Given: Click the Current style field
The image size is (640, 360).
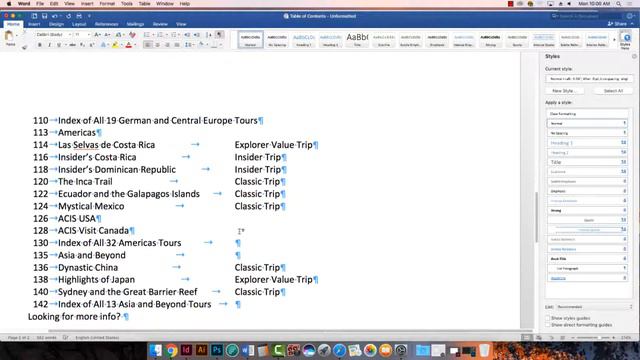Looking at the screenshot, I should (x=589, y=78).
